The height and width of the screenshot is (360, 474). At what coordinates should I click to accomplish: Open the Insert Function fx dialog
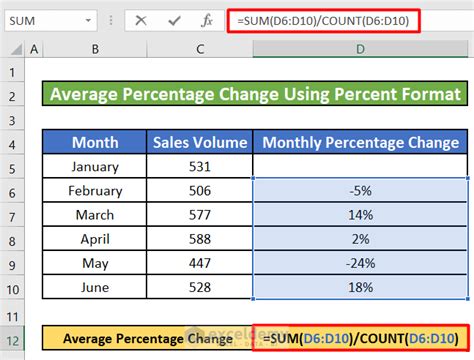(x=207, y=21)
